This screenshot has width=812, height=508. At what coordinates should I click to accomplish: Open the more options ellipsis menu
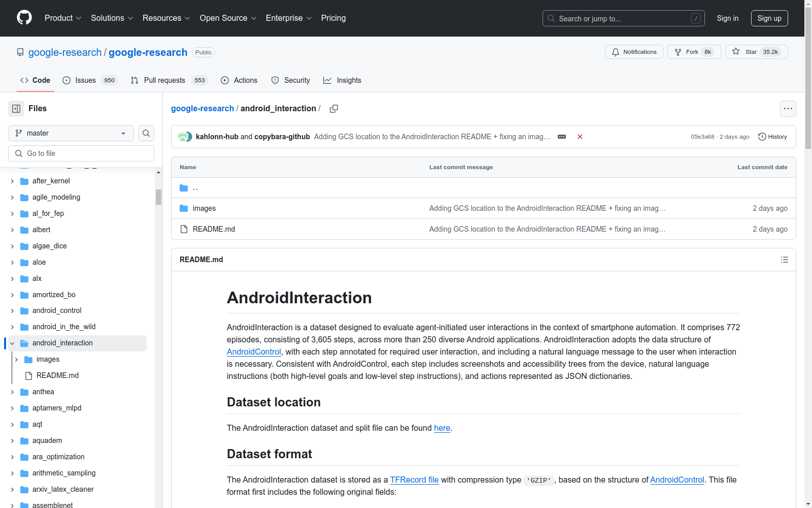[788, 109]
